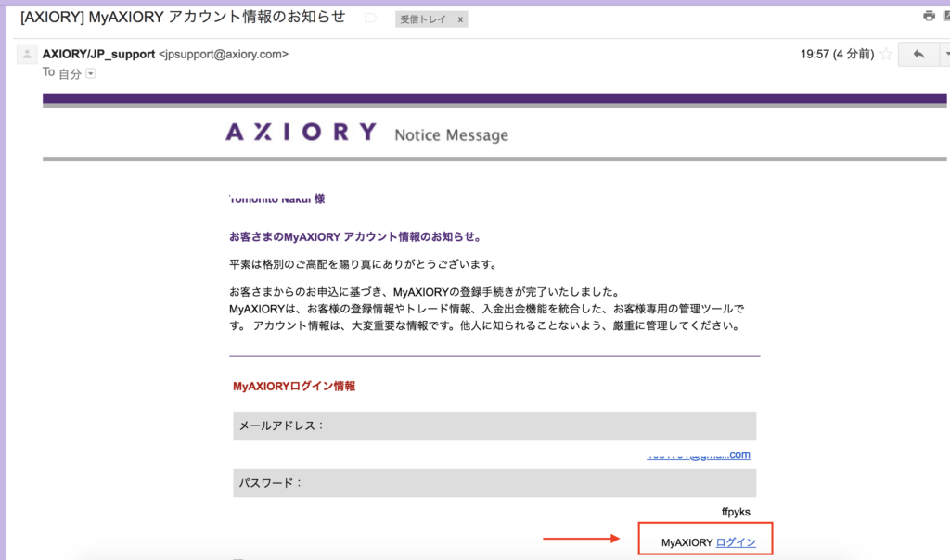Star the AXIORY email

[886, 55]
